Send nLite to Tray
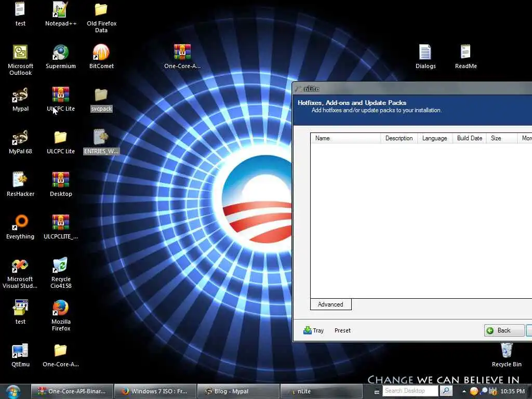The image size is (532, 399). pyautogui.click(x=313, y=330)
